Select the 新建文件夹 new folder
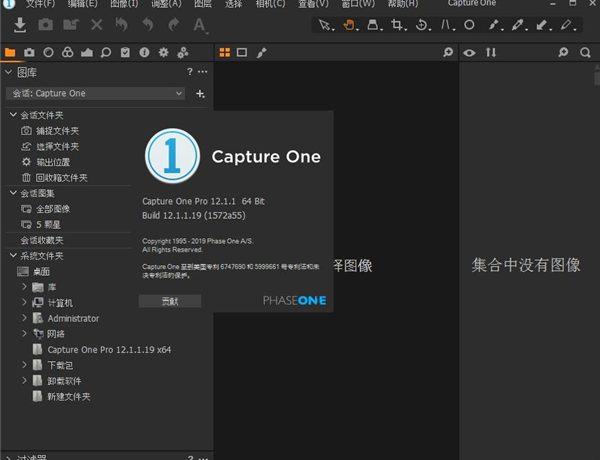Screen dimensions: 600x460 point(68,397)
